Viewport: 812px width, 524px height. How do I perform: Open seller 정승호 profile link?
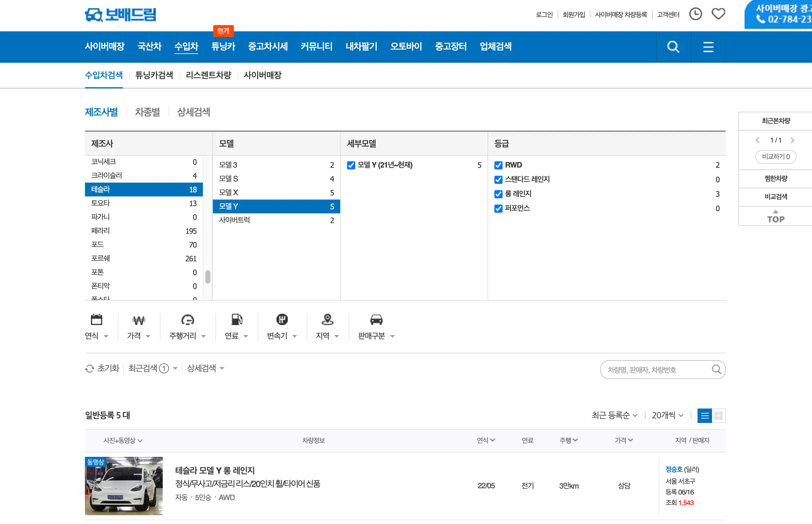pyautogui.click(x=674, y=469)
